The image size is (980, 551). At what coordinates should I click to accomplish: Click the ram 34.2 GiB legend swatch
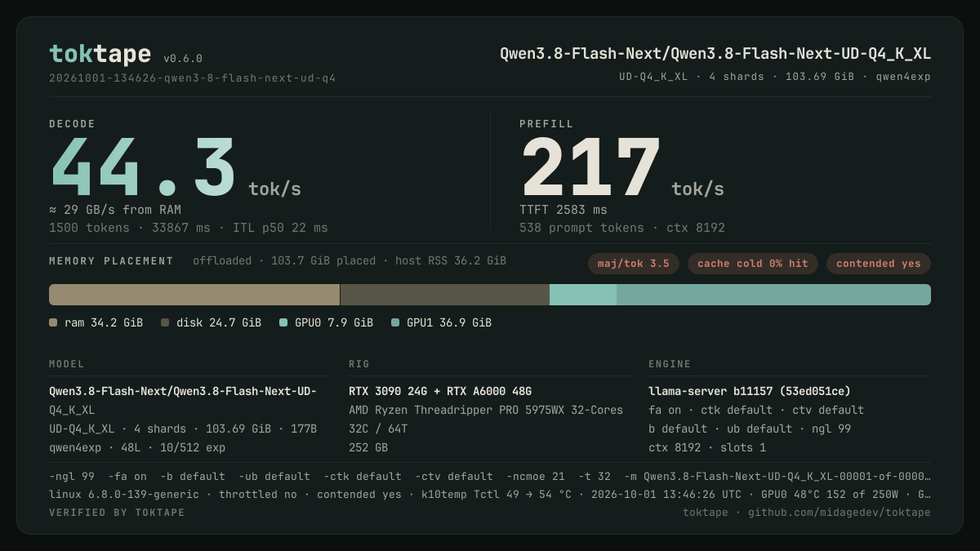[53, 322]
